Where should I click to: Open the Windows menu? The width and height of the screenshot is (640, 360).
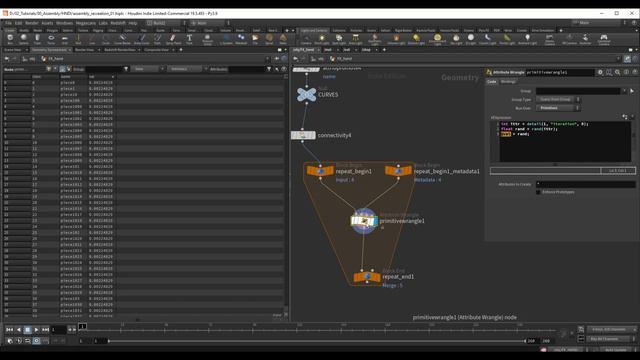click(64, 23)
